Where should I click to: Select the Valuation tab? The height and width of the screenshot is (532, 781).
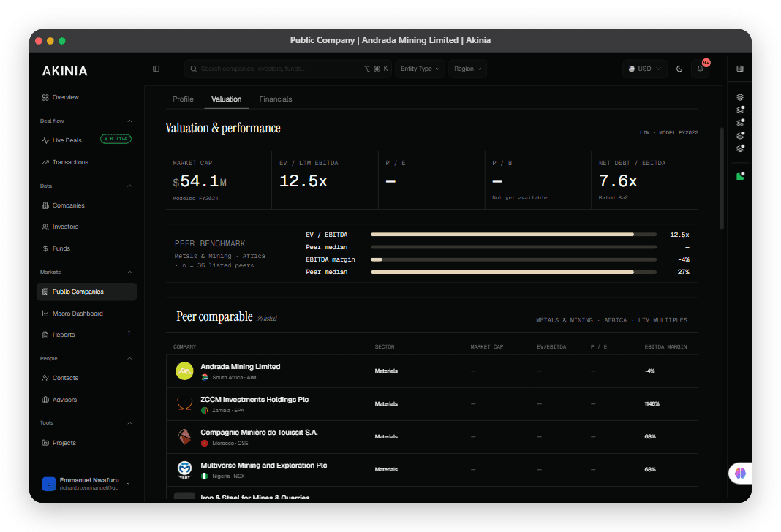click(226, 99)
